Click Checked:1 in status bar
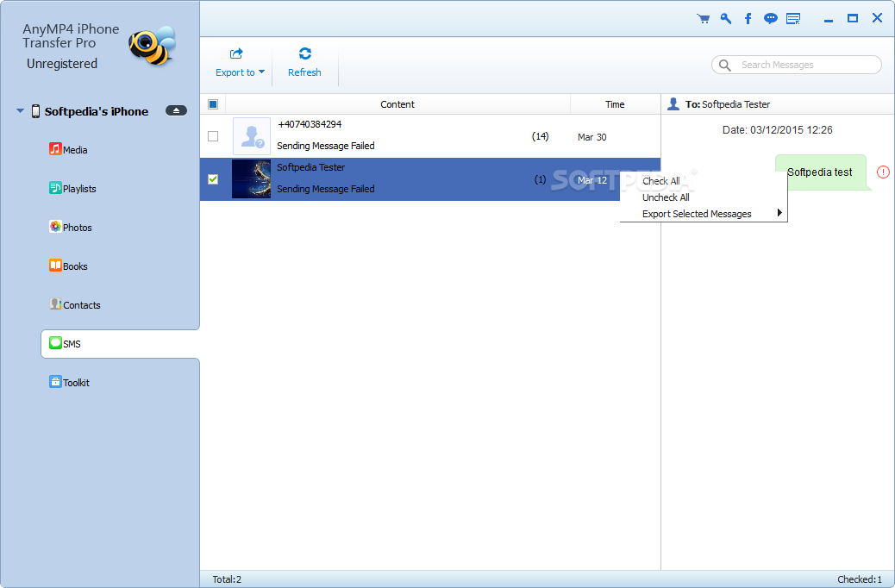Screen dimensions: 895x588 860,579
